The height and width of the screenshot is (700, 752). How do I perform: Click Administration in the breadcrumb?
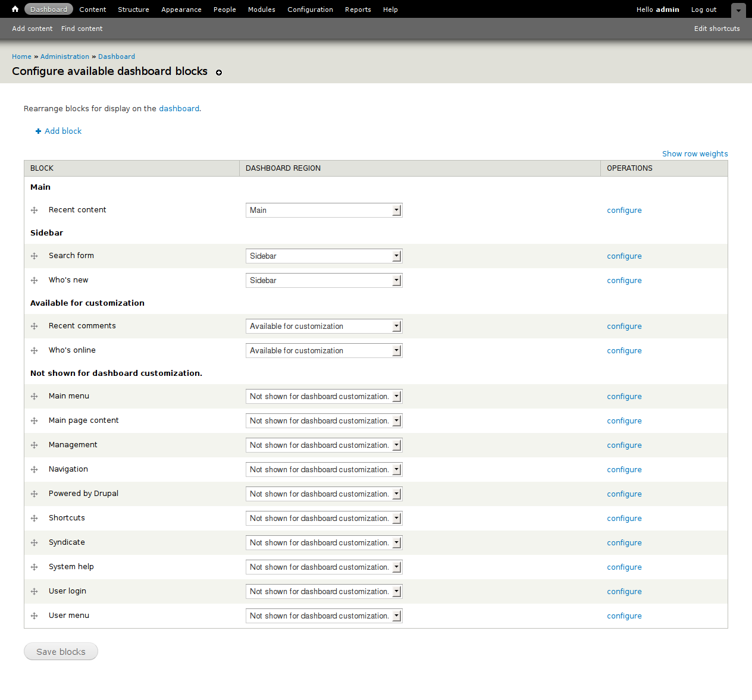pos(65,56)
